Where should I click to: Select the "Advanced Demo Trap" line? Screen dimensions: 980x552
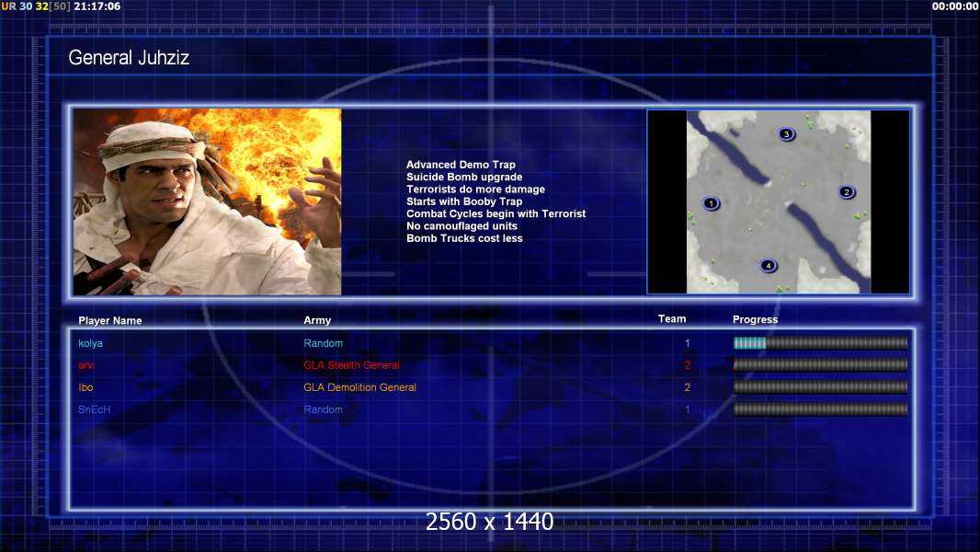pos(461,165)
